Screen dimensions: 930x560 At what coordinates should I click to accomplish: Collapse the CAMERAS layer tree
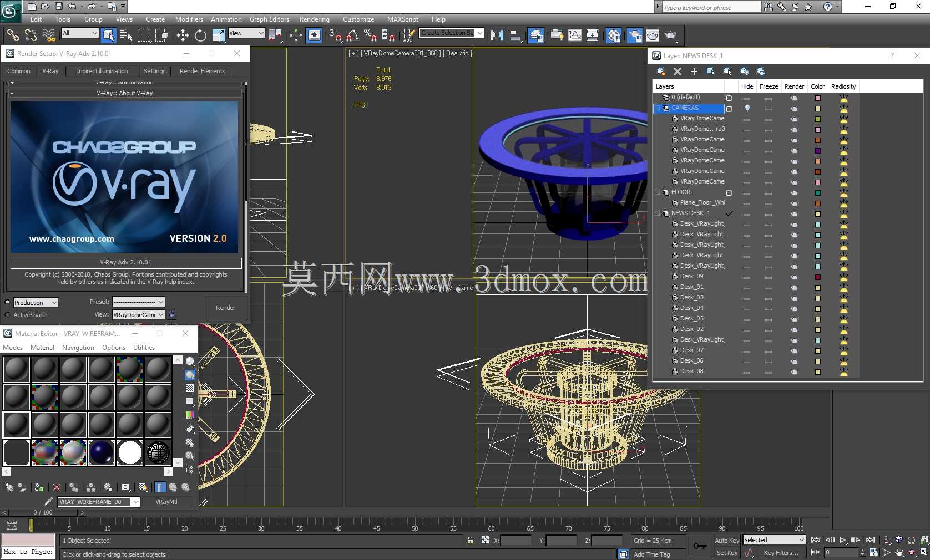658,108
